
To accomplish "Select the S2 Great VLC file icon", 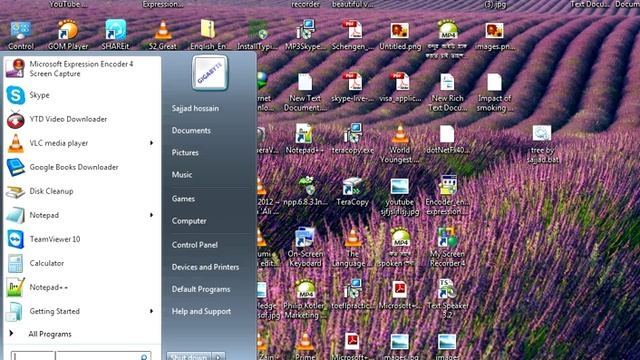I will pyautogui.click(x=163, y=36).
